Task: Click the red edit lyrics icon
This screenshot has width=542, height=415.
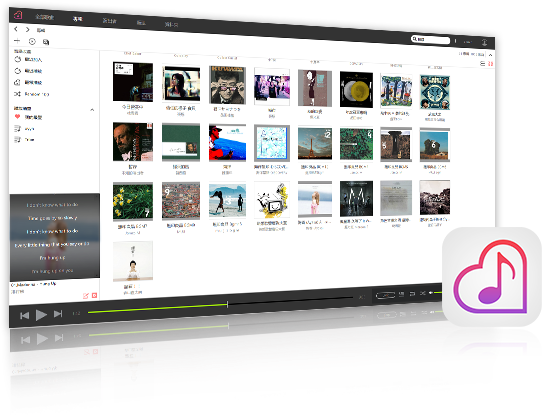Action: tap(85, 296)
